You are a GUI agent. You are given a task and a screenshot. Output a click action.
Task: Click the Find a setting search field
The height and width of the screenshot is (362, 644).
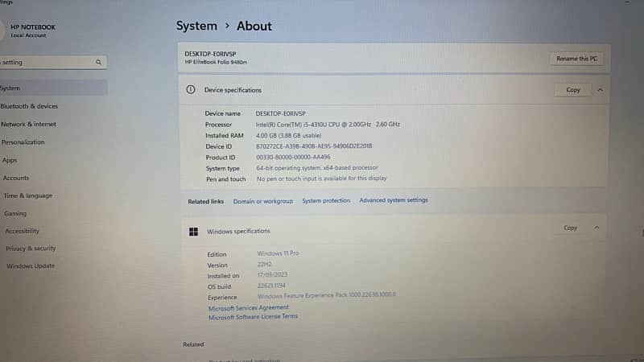44,62
